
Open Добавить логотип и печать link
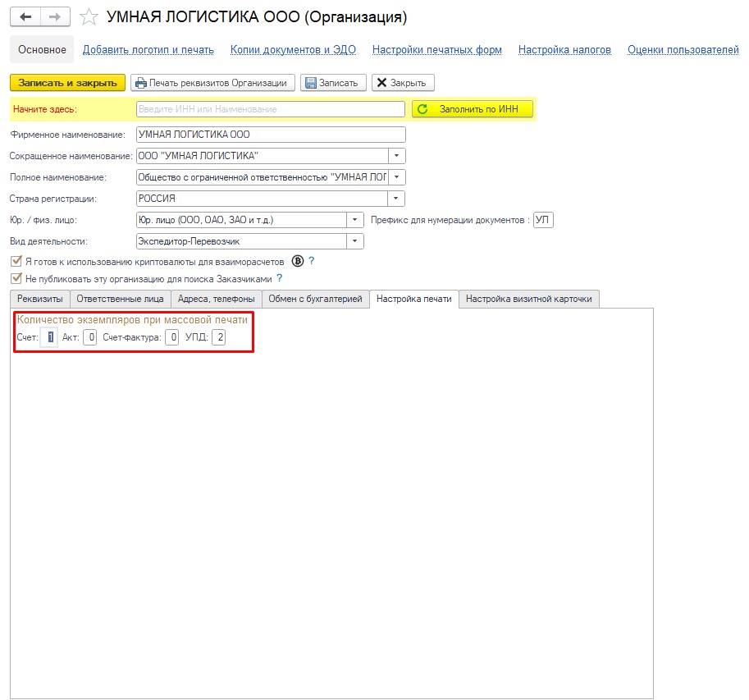[148, 50]
